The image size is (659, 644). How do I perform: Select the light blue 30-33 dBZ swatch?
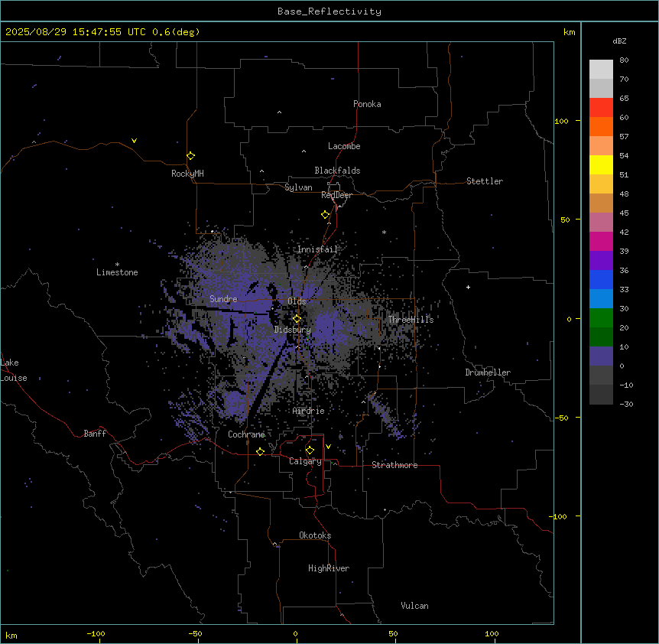tap(601, 298)
